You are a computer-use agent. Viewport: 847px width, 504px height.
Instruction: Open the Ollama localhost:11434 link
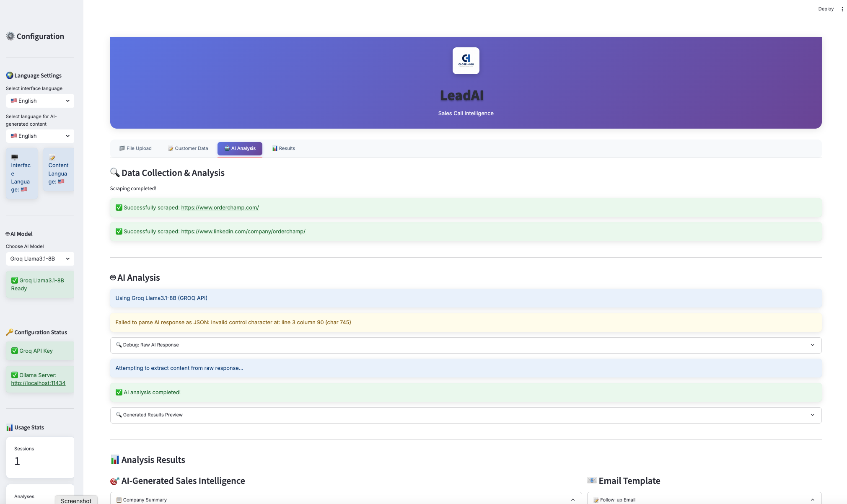[38, 383]
